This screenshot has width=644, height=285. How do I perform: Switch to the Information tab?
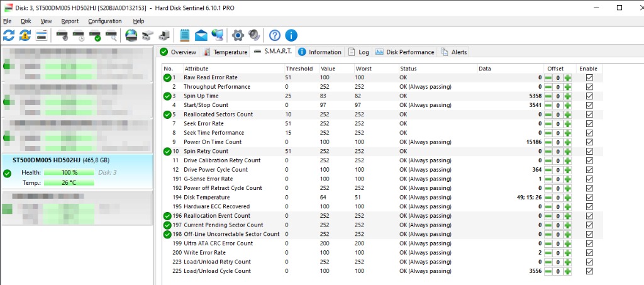tap(320, 52)
